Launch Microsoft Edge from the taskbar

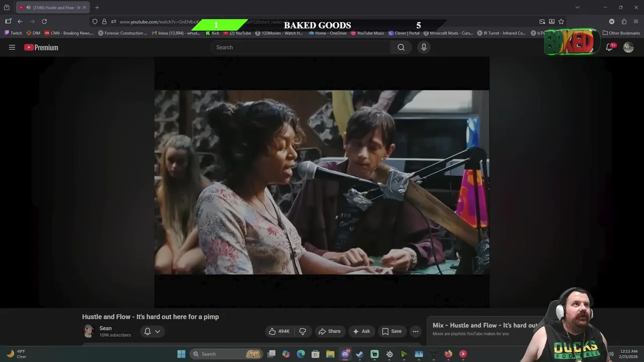pyautogui.click(x=301, y=354)
